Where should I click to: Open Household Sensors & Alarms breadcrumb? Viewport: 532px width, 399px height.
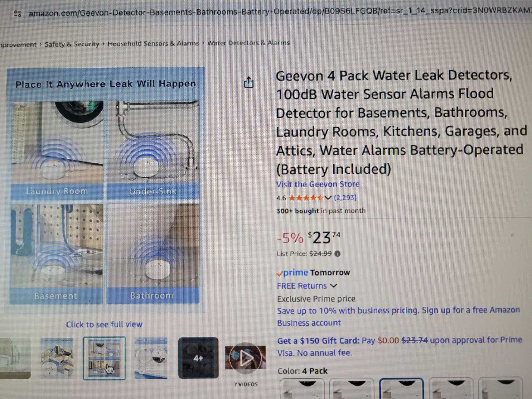pos(153,43)
